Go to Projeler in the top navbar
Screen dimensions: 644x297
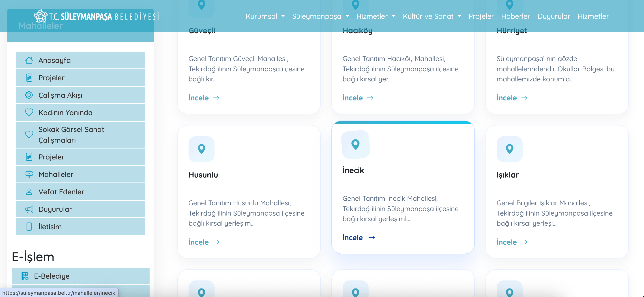click(481, 16)
